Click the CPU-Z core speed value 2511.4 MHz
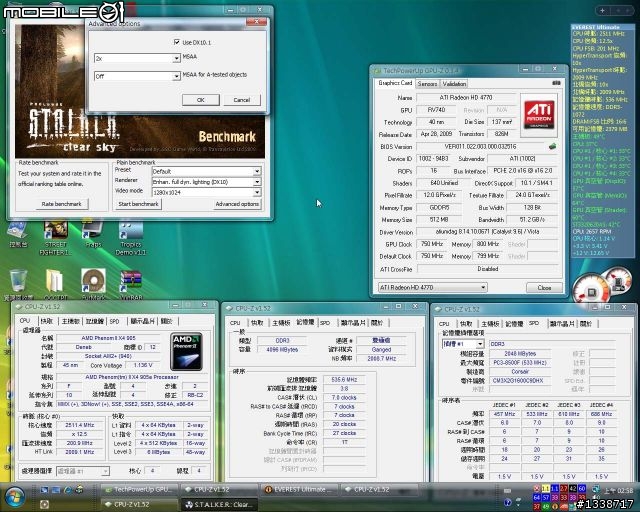This screenshot has height=512, width=640. (80, 425)
